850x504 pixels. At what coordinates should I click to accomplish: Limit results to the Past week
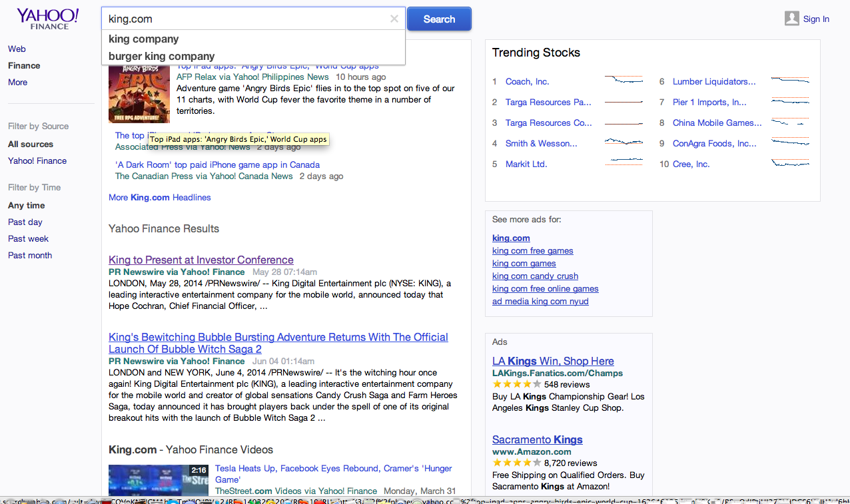[x=29, y=238]
